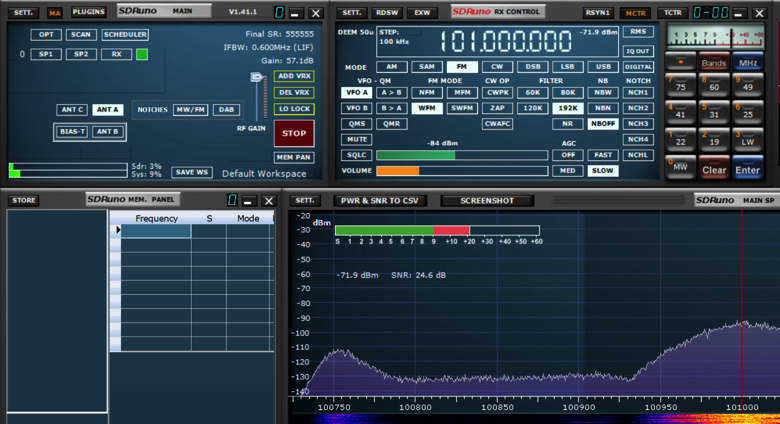Click the 0-00 counter in RX Control title

click(x=711, y=12)
